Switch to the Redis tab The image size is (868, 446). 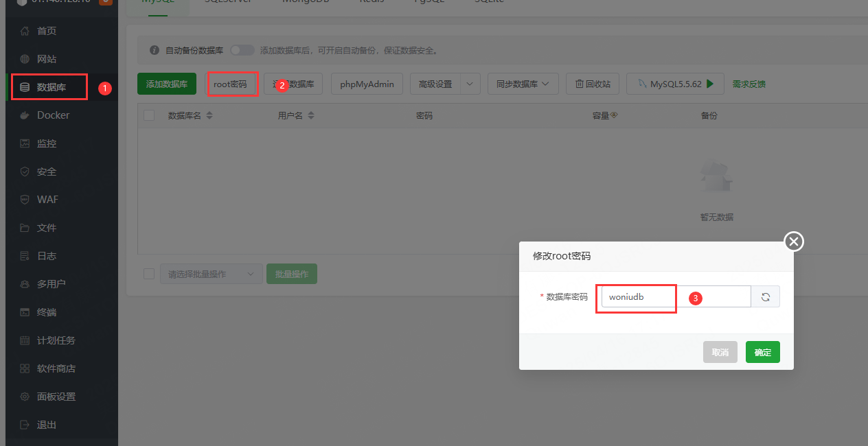pos(372,3)
